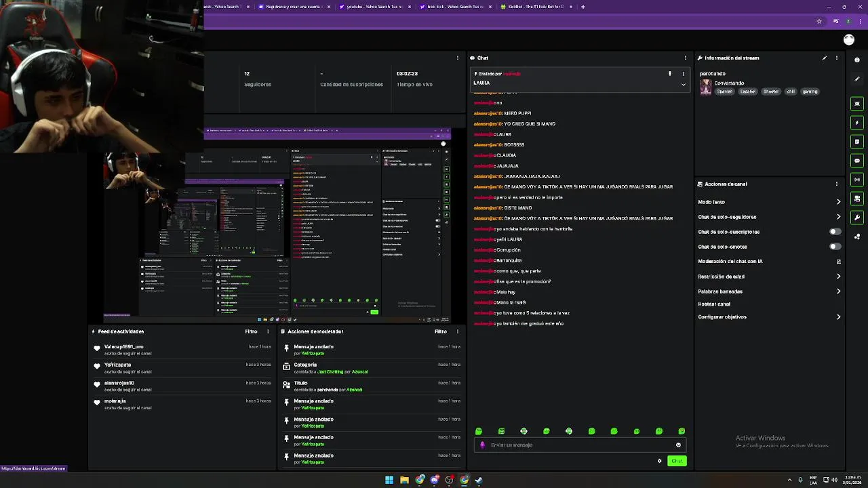Click Valecap1891_uru in activity feed
868x488 pixels.
pos(123,346)
